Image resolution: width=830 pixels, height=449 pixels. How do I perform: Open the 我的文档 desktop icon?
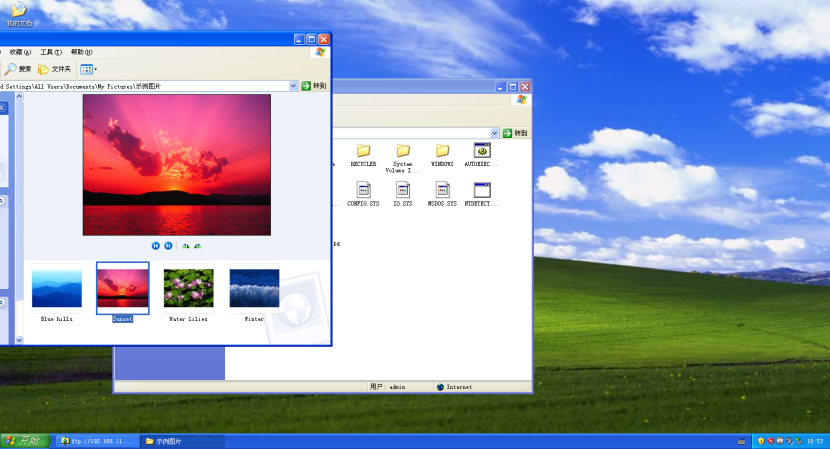tap(19, 13)
